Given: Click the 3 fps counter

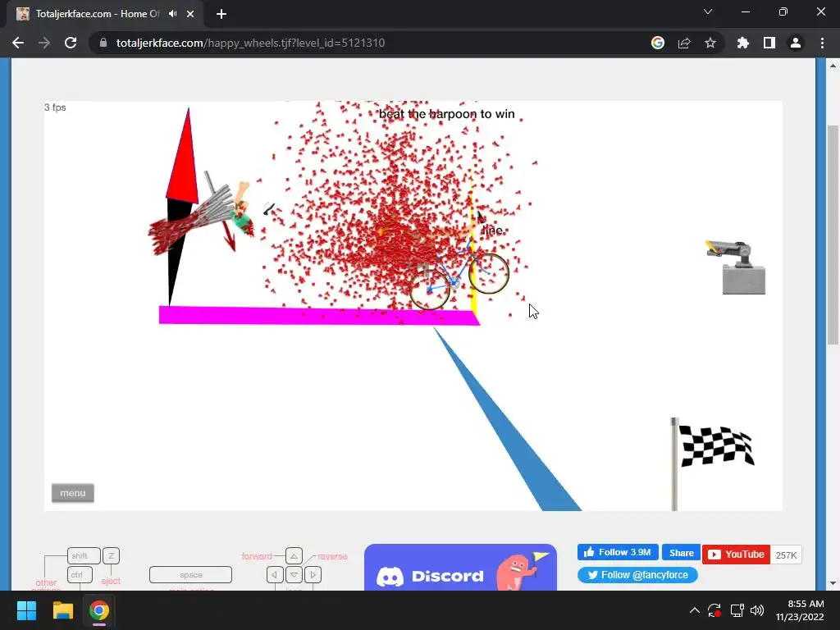Looking at the screenshot, I should tap(55, 107).
